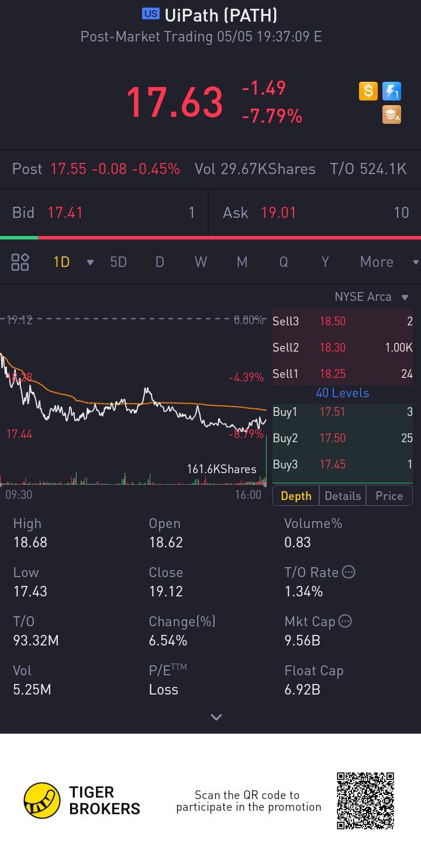Select the Depth tab
The height and width of the screenshot is (868, 421).
click(296, 496)
